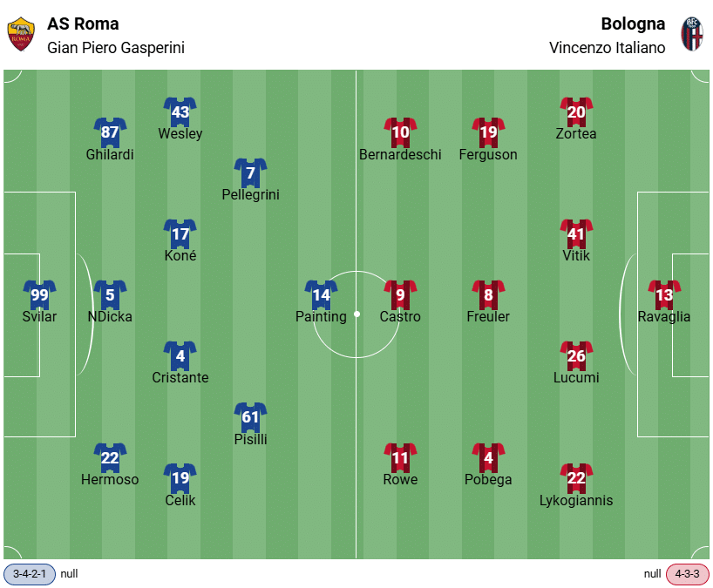This screenshot has height=588, width=713.
Task: Click the 3-4-2-1 formation badge
Action: 31,574
